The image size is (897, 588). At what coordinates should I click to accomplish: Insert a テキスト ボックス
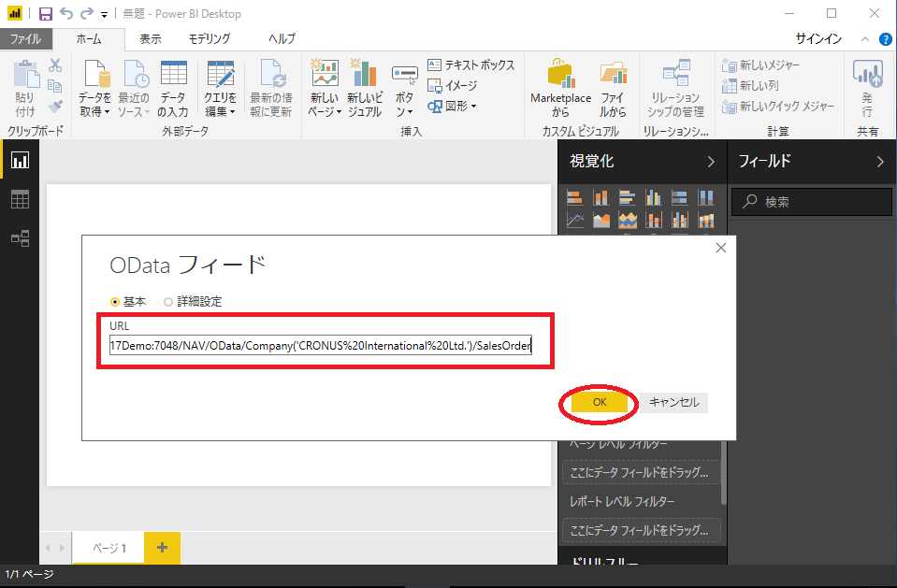(x=471, y=65)
